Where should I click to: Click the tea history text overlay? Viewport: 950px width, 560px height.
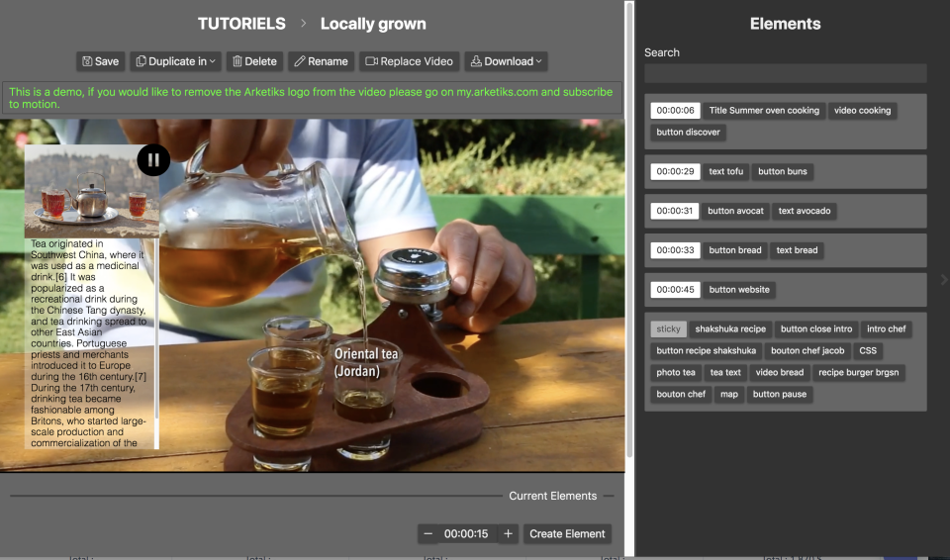tap(88, 343)
